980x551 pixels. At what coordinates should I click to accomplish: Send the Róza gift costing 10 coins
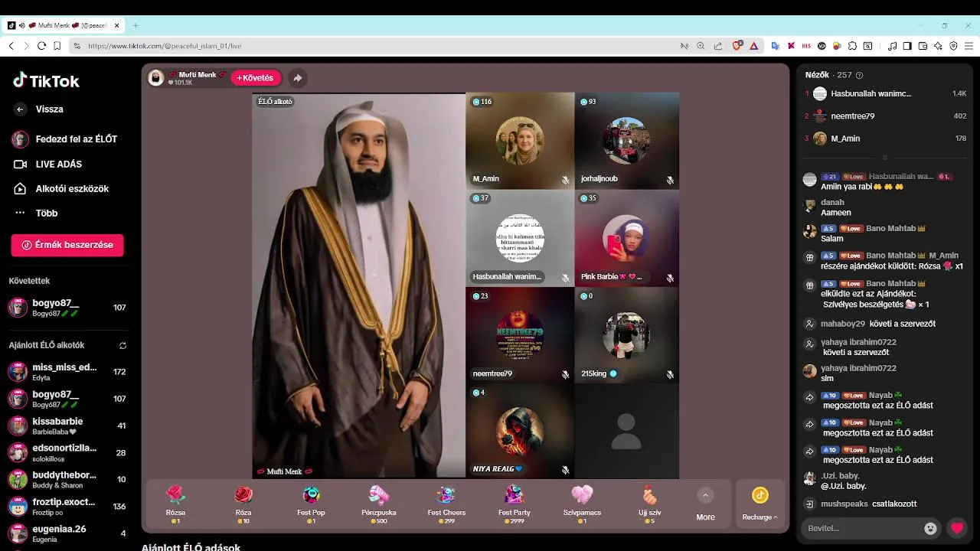[x=243, y=504]
